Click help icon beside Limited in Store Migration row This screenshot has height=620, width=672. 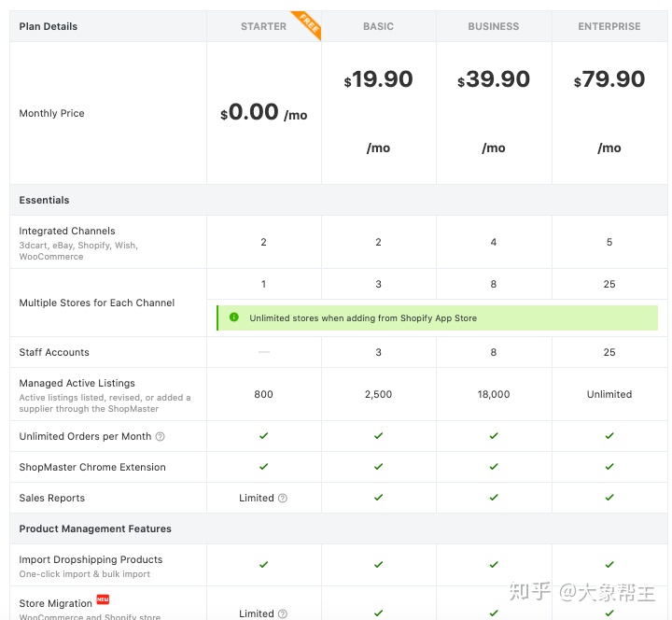click(x=283, y=613)
